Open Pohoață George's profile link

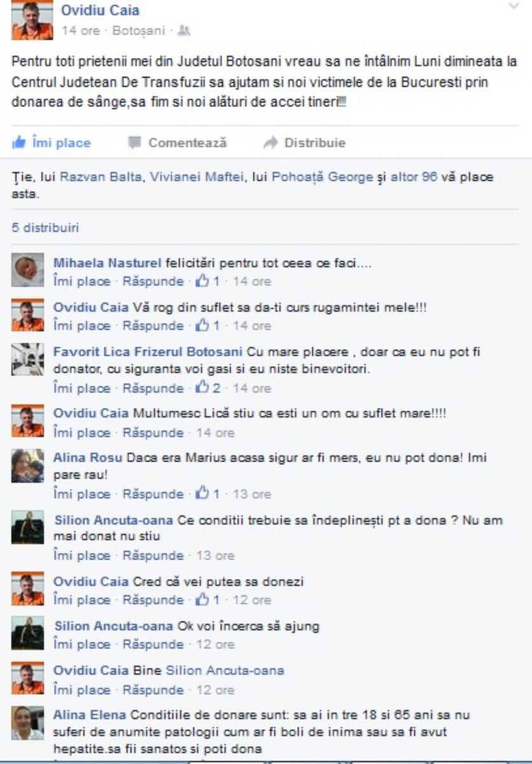322,178
